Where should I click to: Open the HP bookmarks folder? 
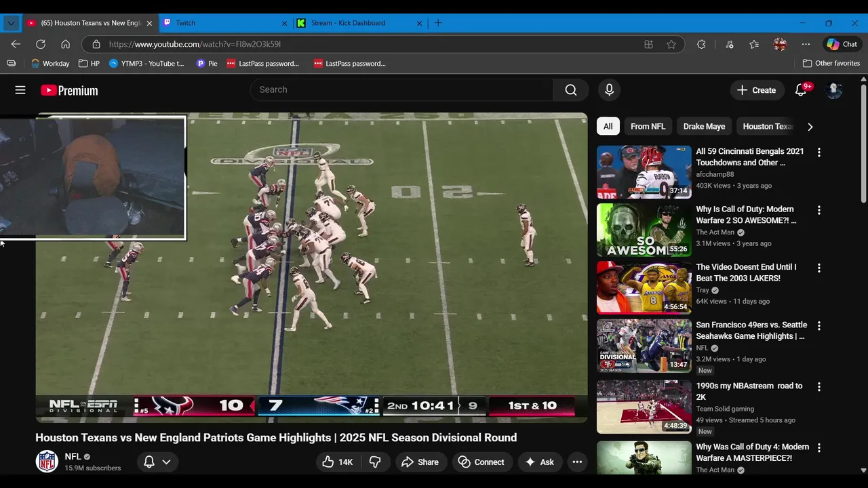(x=89, y=63)
